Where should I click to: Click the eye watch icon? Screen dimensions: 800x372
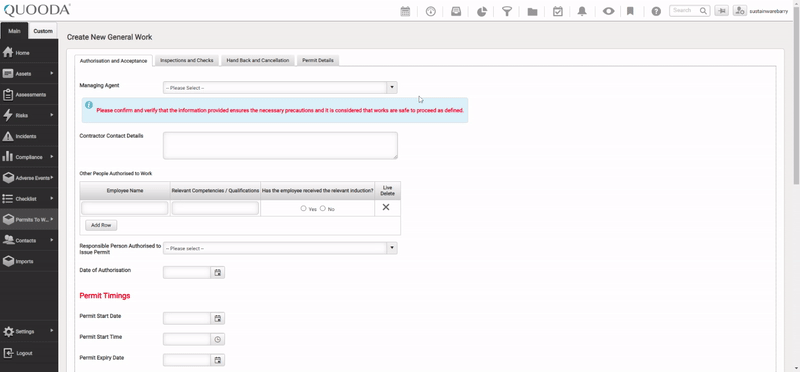tap(608, 11)
